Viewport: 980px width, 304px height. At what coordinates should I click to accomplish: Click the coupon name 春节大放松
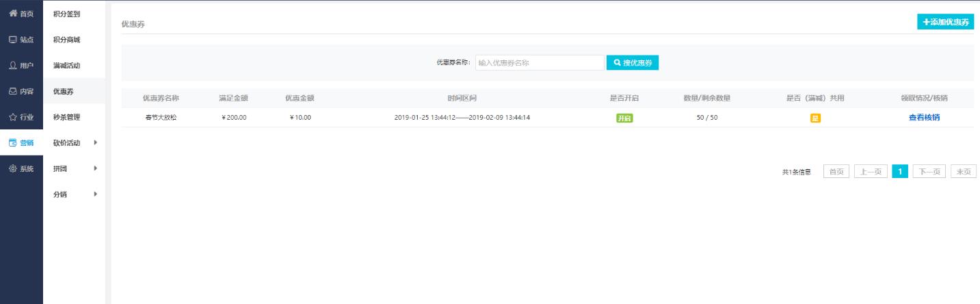coord(161,117)
